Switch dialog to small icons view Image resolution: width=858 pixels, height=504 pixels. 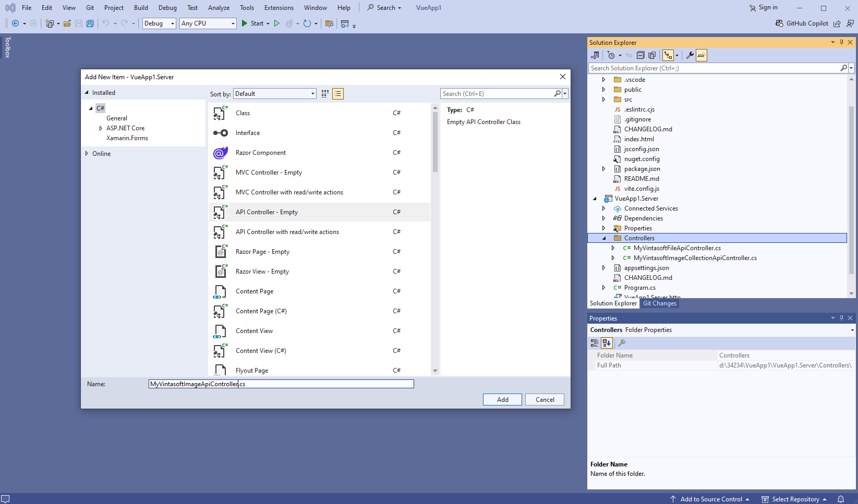(x=325, y=94)
